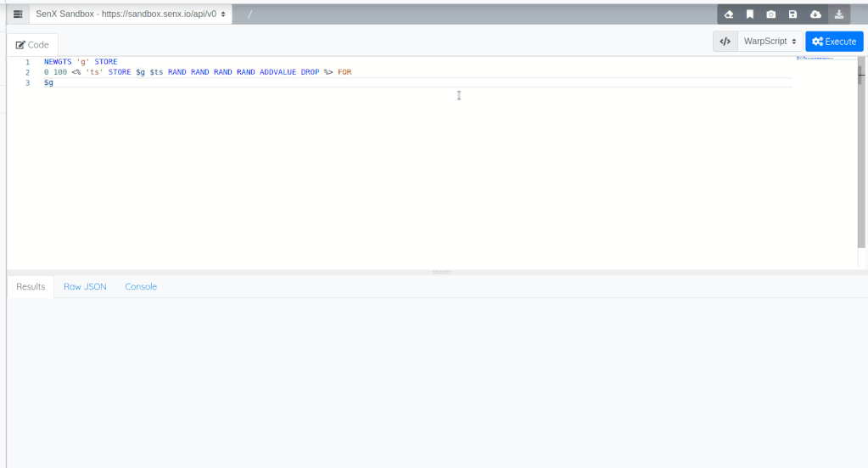
Task: Click the code brackets icon beside WarpScript
Action: [x=725, y=41]
